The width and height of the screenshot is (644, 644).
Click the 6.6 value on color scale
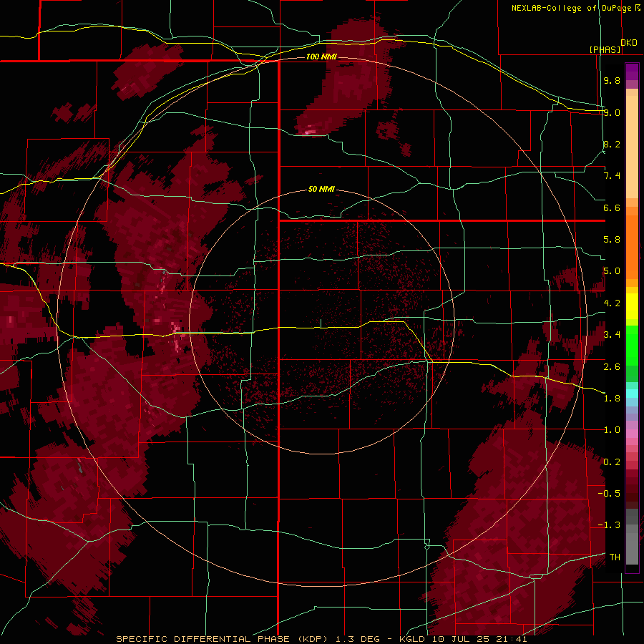pyautogui.click(x=612, y=208)
